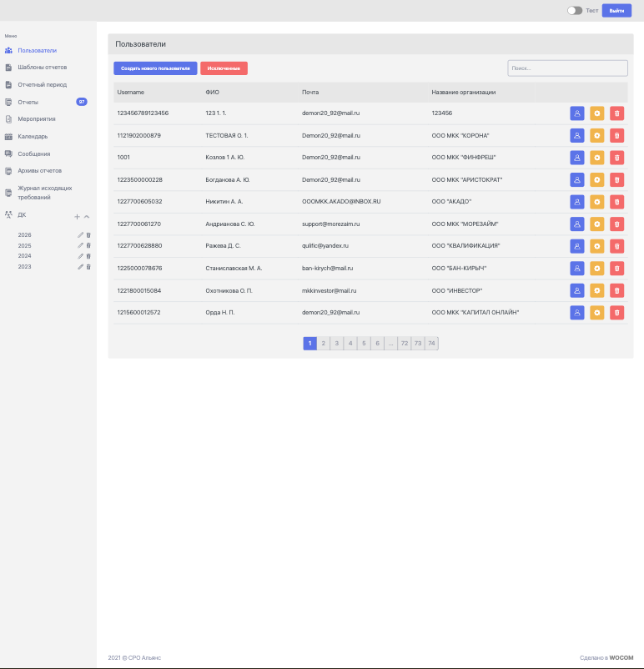The width and height of the screenshot is (644, 669).
Task: Go to page 72 of users
Action: [x=404, y=344]
